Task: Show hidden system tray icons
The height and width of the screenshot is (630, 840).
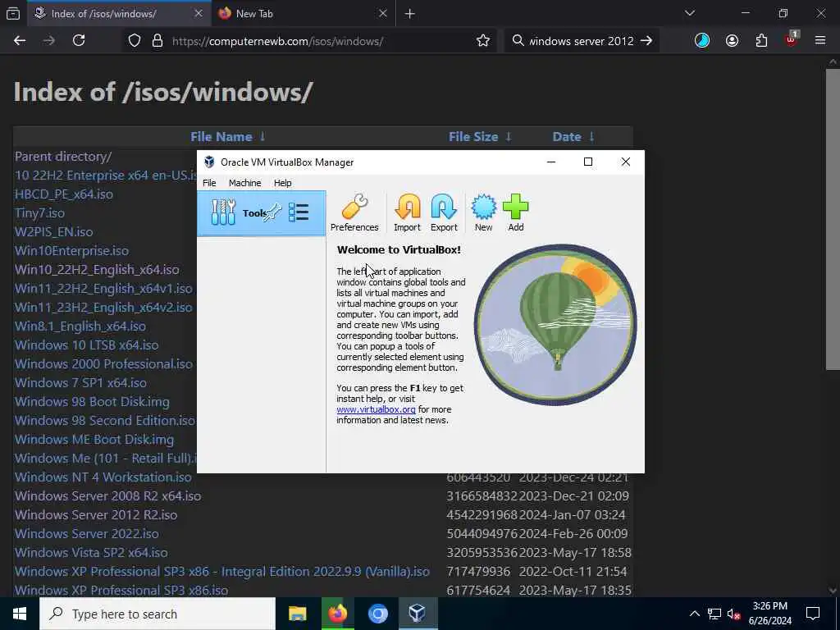Action: pos(694,614)
